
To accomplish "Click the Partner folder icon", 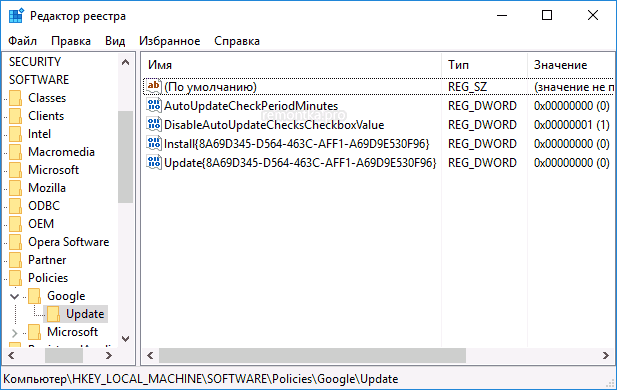I will 16,260.
